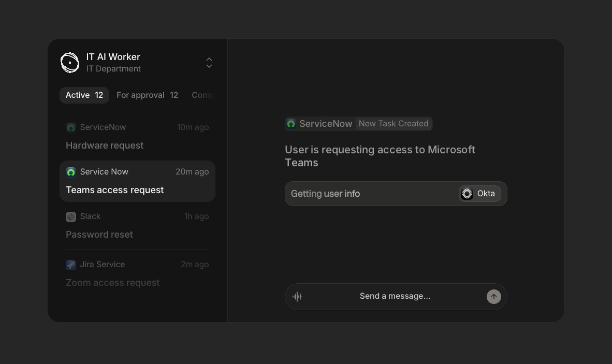Open the Password reset task

click(137, 226)
